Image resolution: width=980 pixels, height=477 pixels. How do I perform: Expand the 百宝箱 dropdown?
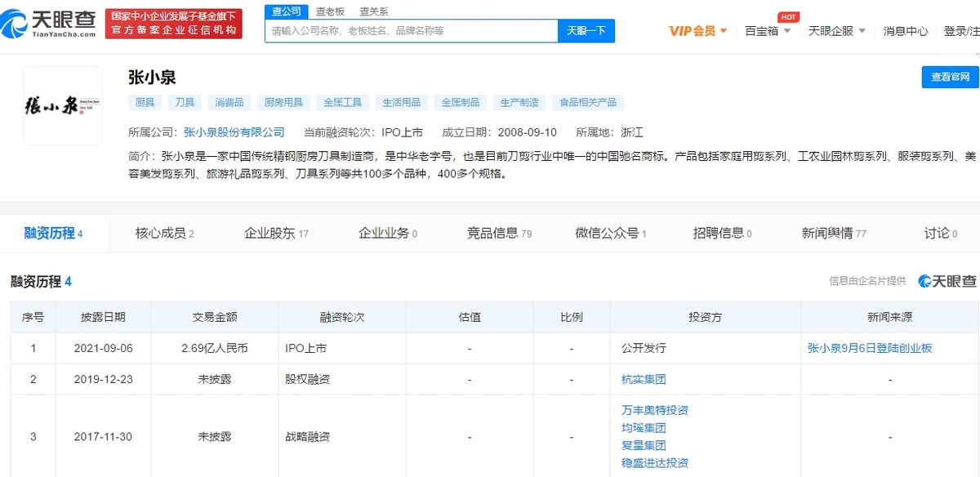768,31
